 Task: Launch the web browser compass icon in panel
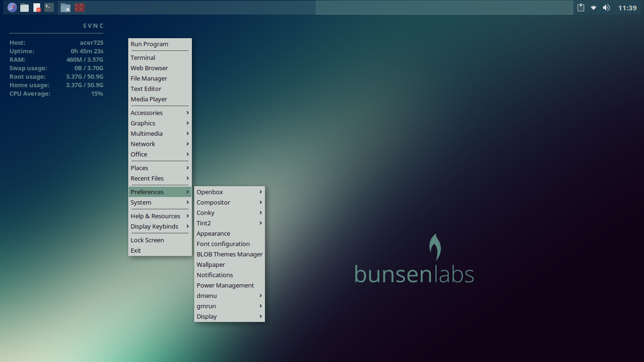12,8
